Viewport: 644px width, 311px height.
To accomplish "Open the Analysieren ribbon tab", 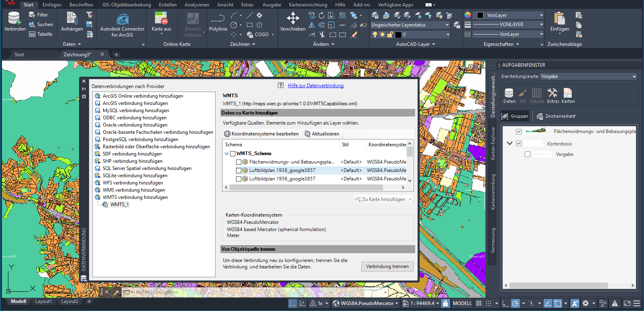I will coord(196,5).
